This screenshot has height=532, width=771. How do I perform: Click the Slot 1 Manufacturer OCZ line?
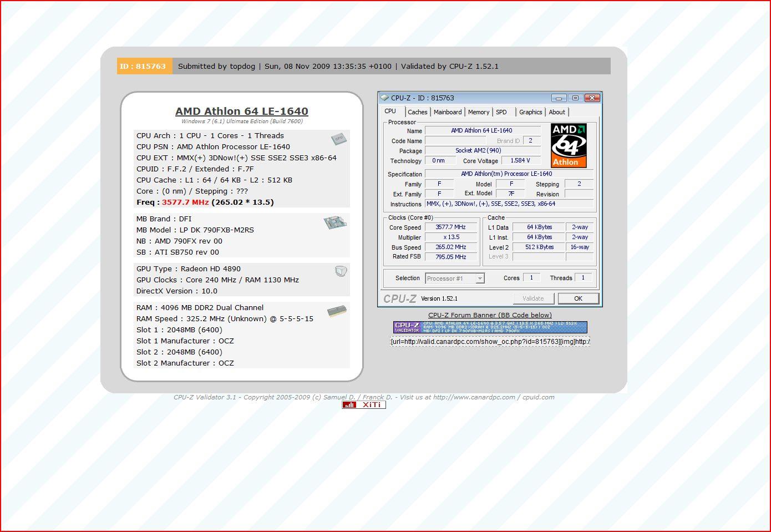(185, 341)
